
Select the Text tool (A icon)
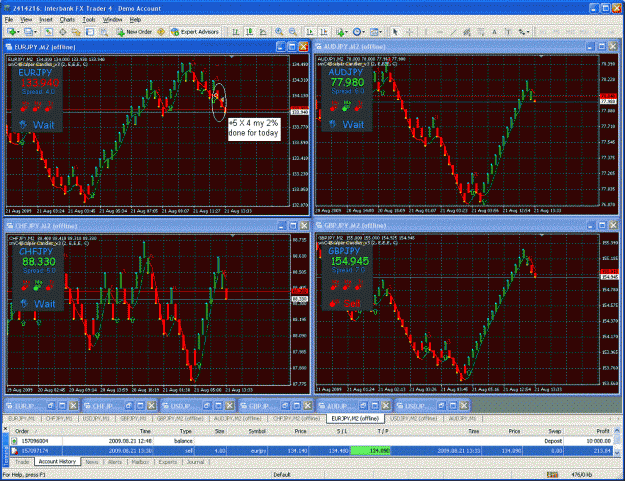tap(494, 32)
